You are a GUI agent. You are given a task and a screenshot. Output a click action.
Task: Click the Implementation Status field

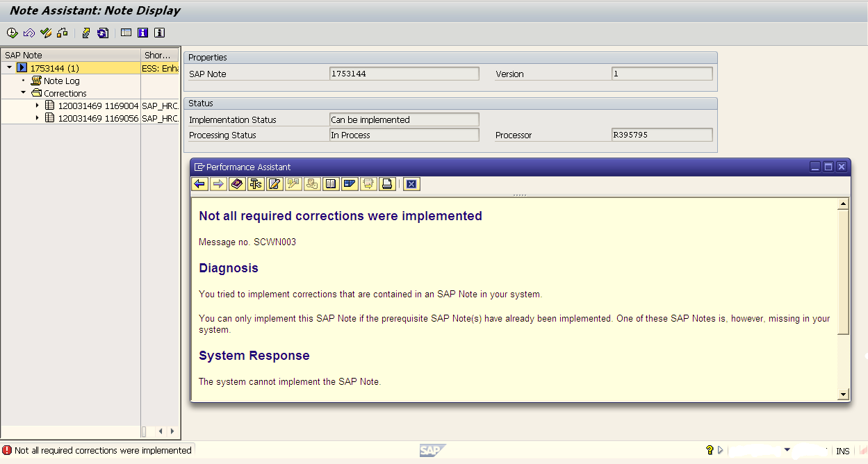(404, 119)
